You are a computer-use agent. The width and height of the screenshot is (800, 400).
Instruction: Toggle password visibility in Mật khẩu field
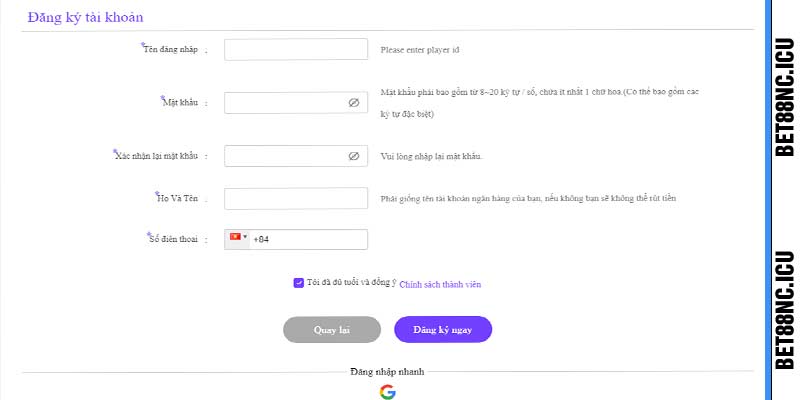point(354,103)
